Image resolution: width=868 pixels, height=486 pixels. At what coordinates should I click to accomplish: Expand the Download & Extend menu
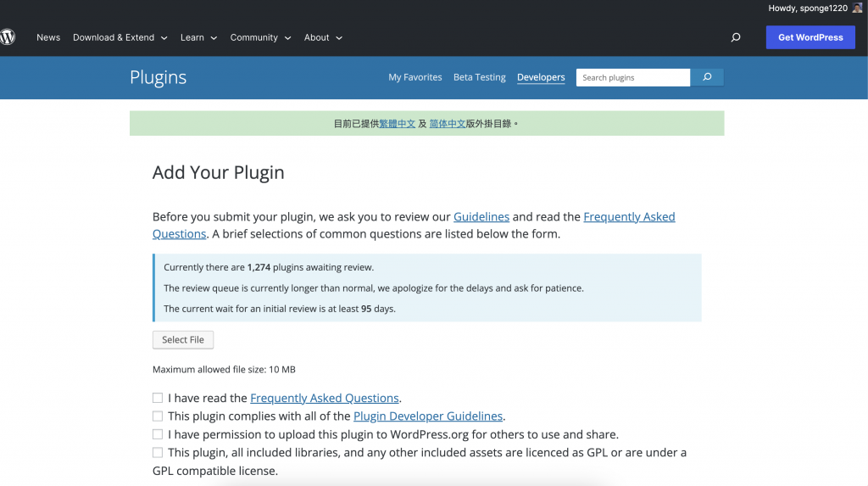120,37
